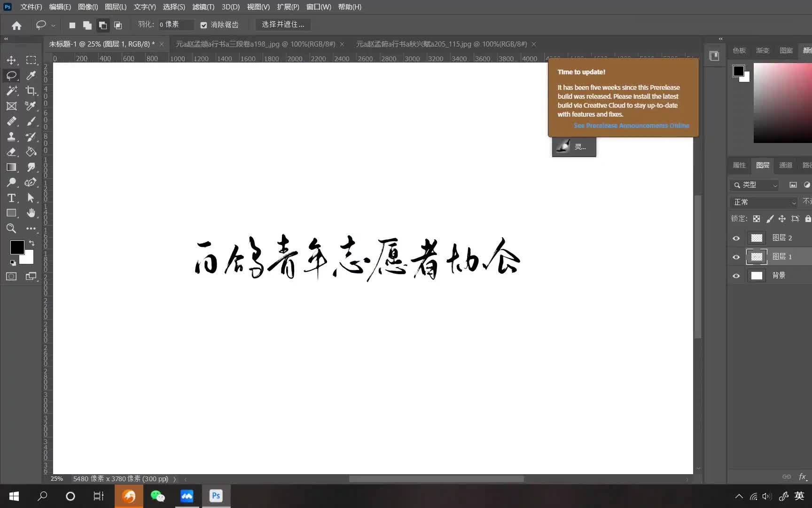The image size is (812, 508).
Task: Choose Add to Selection mode
Action: coord(87,25)
